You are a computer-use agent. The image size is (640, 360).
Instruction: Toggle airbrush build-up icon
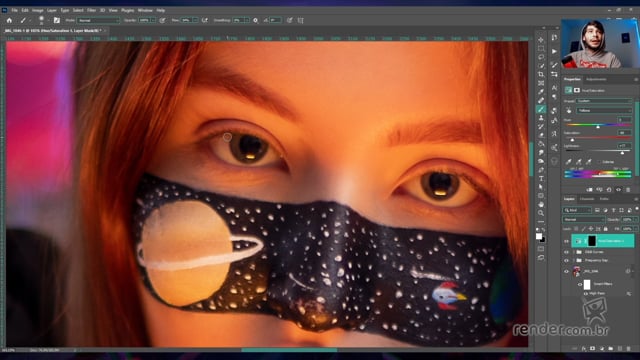tap(205, 20)
